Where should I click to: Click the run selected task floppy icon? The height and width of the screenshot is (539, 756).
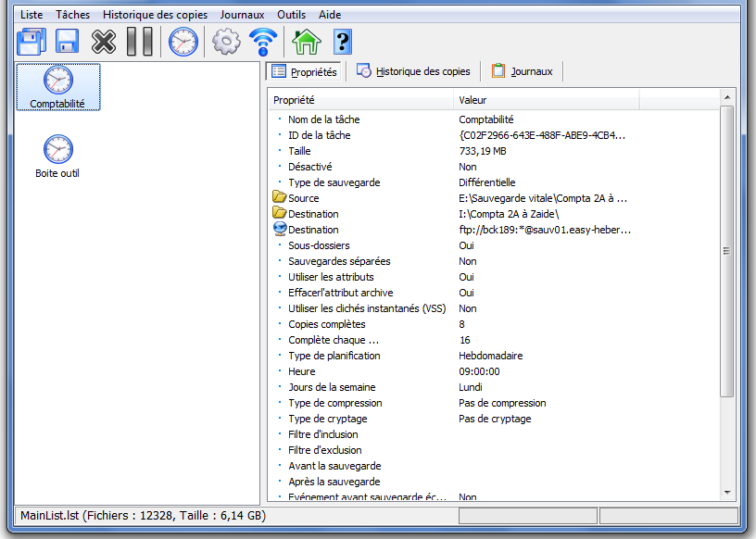pyautogui.click(x=68, y=42)
